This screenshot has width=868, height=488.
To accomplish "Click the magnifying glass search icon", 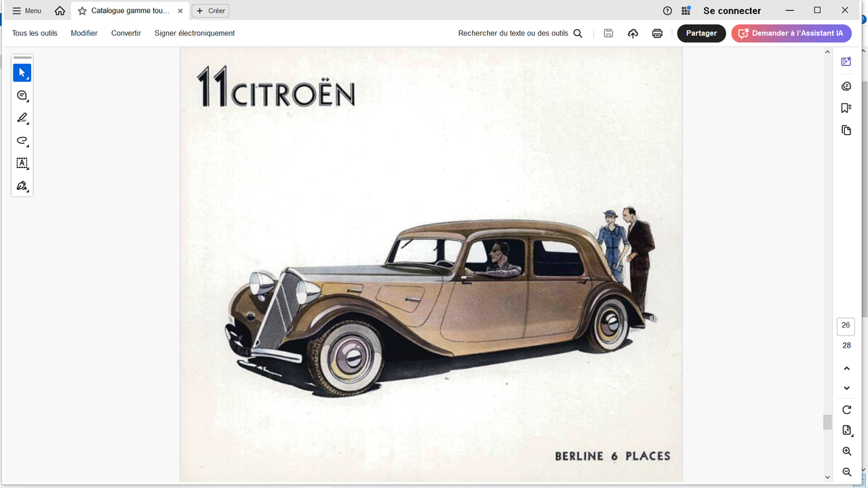I will 578,33.
